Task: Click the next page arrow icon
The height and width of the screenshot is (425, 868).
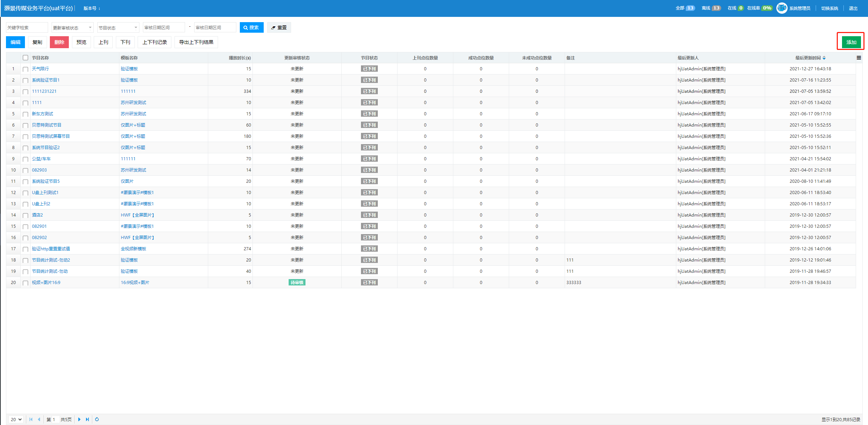Action: (79, 419)
